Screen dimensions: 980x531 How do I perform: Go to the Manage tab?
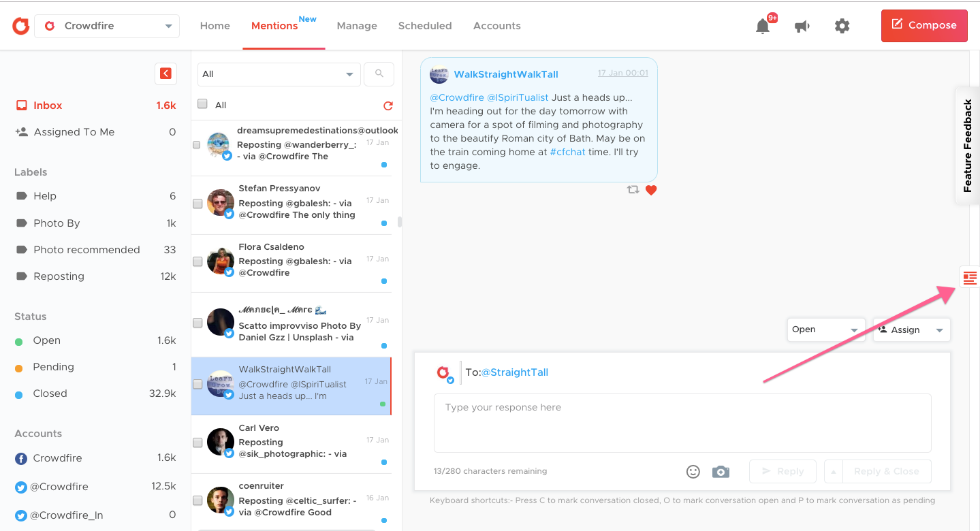(357, 25)
